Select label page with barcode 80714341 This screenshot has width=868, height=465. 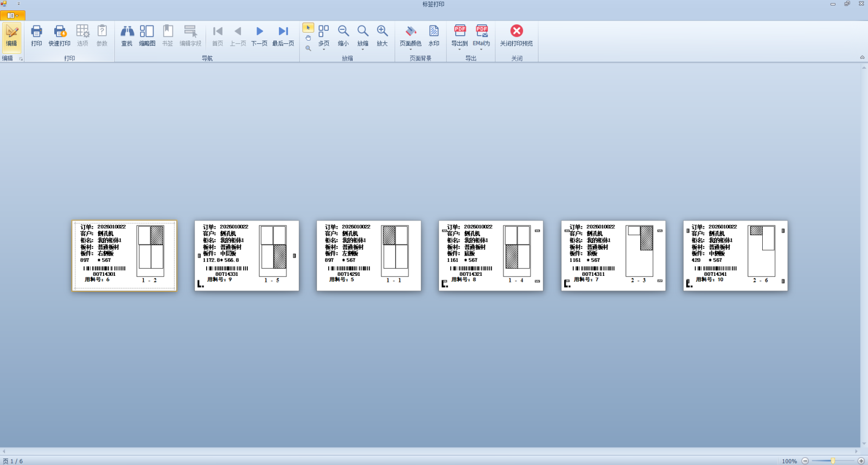click(735, 255)
